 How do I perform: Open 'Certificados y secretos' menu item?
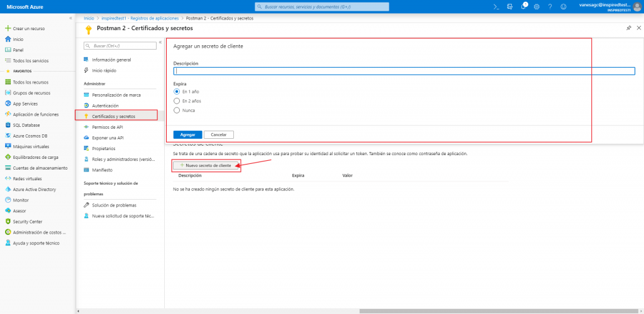point(113,116)
